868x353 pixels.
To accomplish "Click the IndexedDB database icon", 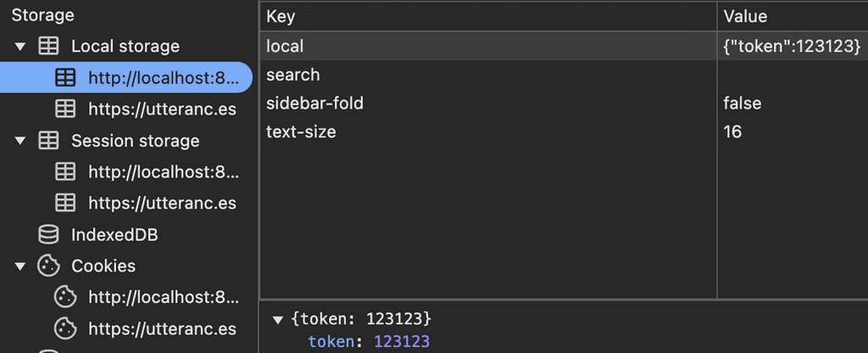I will (48, 235).
